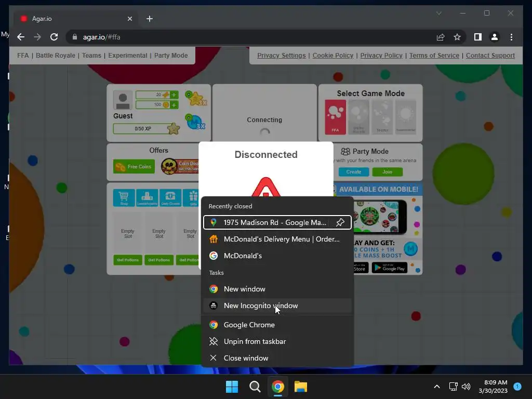The width and height of the screenshot is (532, 399).
Task: Open Cookie Policy link
Action: pyautogui.click(x=333, y=55)
